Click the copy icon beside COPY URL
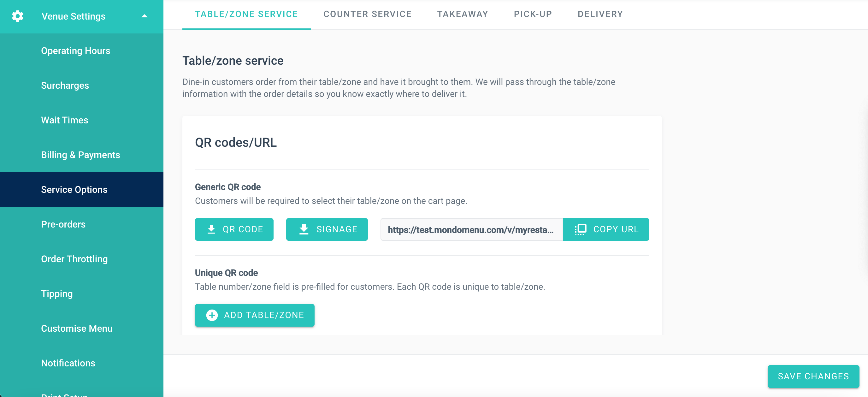The height and width of the screenshot is (397, 868). [580, 229]
